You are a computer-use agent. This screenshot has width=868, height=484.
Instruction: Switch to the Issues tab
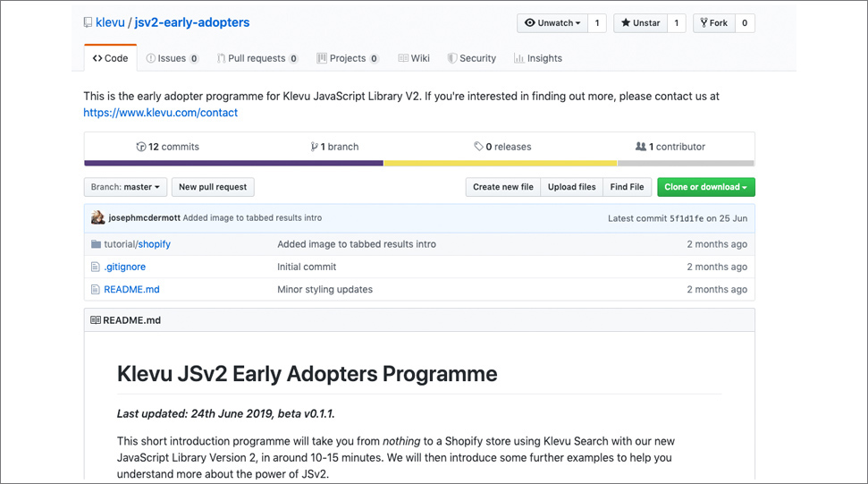[173, 58]
